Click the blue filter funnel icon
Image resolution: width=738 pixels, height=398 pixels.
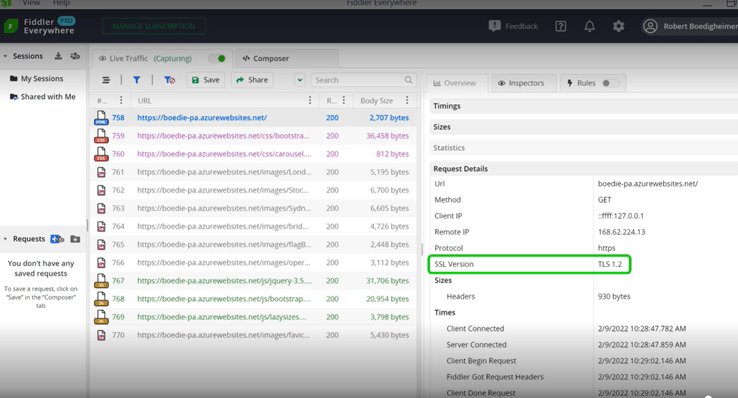136,80
